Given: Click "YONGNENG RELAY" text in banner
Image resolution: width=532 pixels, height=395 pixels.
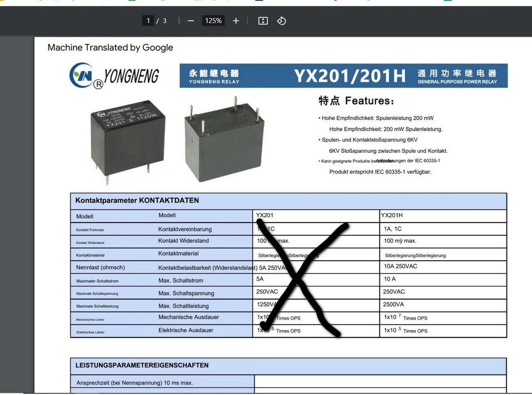Looking at the screenshot, I should click(x=214, y=82).
